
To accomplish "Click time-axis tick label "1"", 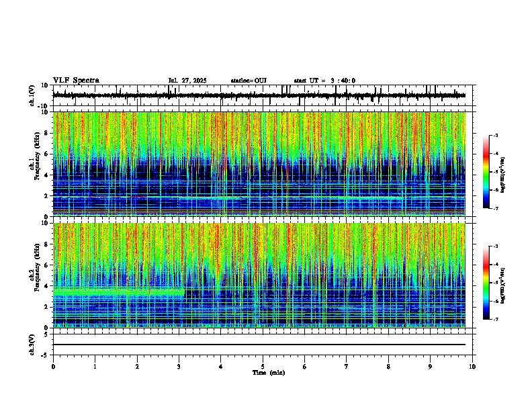I will (95, 367).
